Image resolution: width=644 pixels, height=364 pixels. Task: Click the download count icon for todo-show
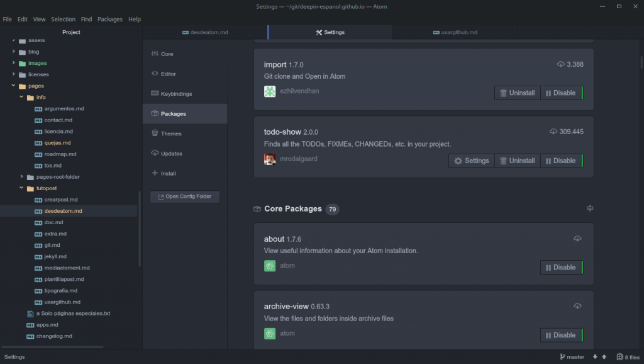point(553,132)
